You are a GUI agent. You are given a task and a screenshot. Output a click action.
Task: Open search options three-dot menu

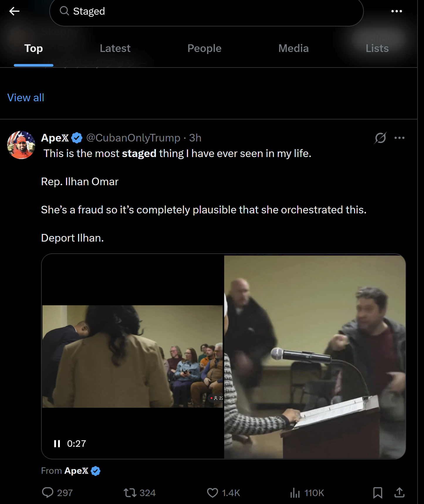click(x=396, y=11)
